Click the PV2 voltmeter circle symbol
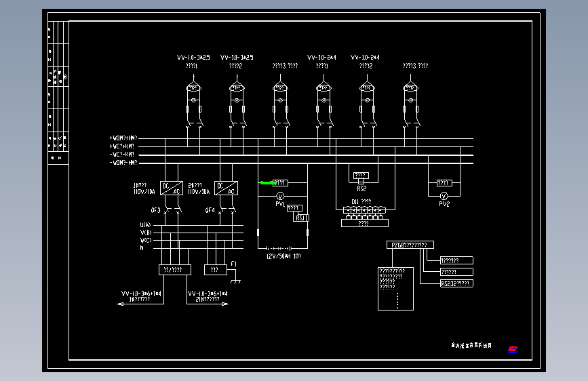The image size is (588, 381). pyautogui.click(x=444, y=196)
